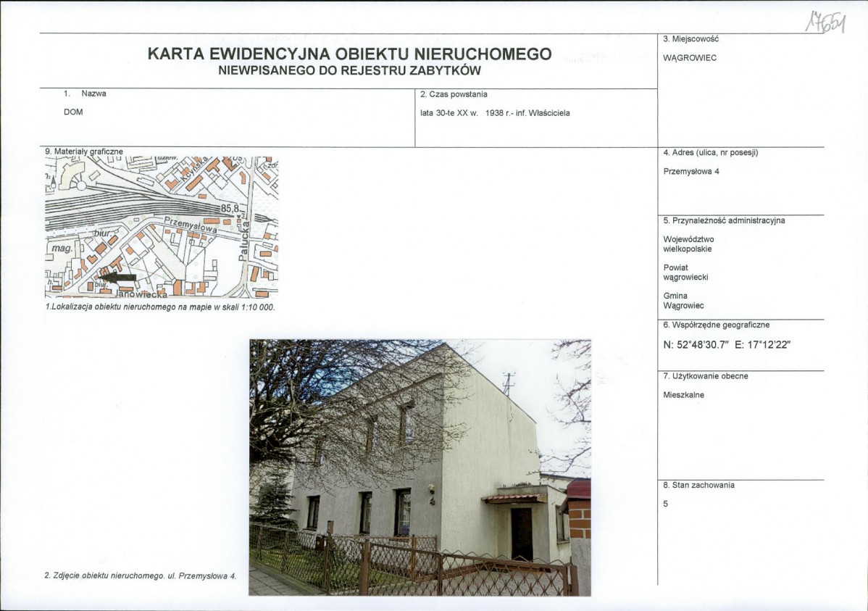Click the location map thumbnail
Viewport: 868px width, 611px height.
point(162,227)
